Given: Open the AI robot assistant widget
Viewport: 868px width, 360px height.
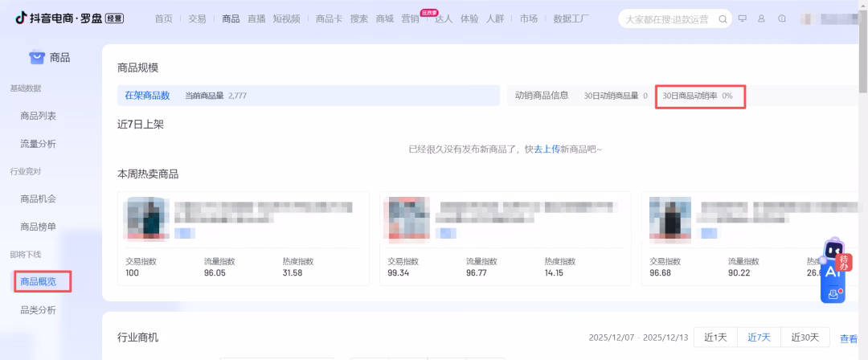Looking at the screenshot, I should point(833,273).
